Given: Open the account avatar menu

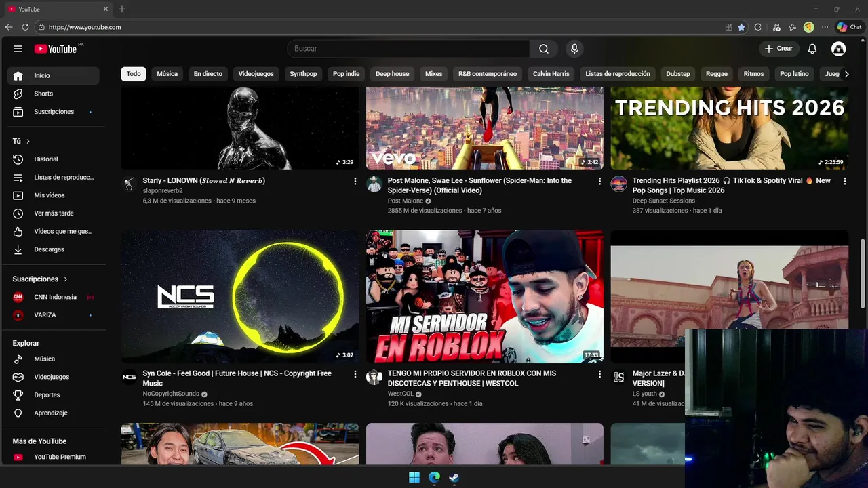Looking at the screenshot, I should (x=838, y=49).
